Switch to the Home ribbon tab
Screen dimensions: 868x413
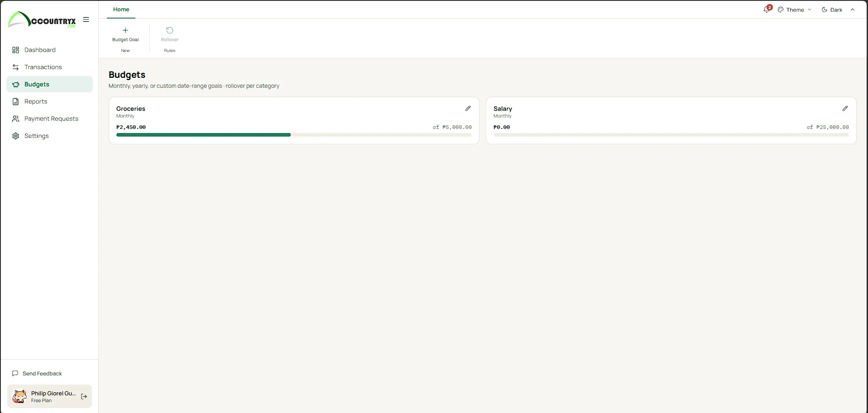(121, 9)
